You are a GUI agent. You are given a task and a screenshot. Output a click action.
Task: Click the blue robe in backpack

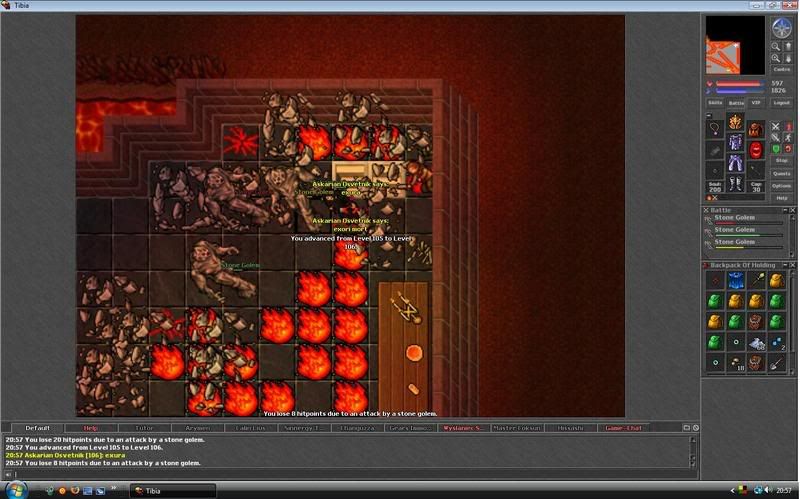tap(735, 280)
